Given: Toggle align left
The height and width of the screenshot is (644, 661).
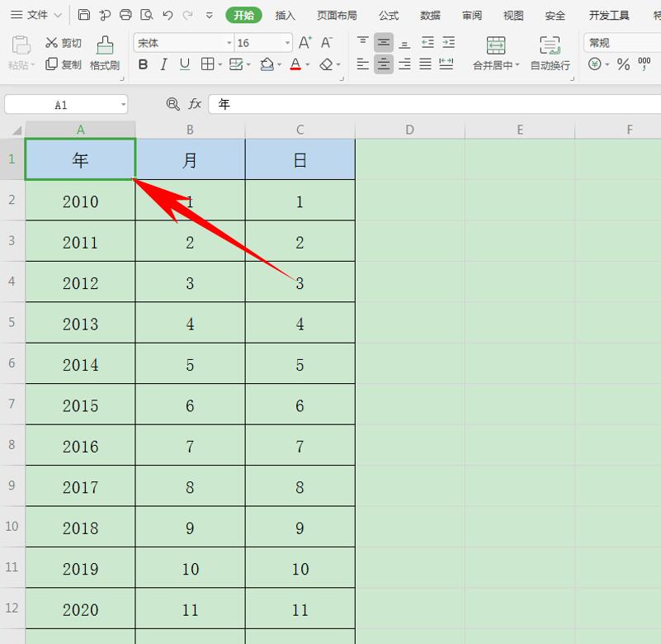Looking at the screenshot, I should (362, 64).
